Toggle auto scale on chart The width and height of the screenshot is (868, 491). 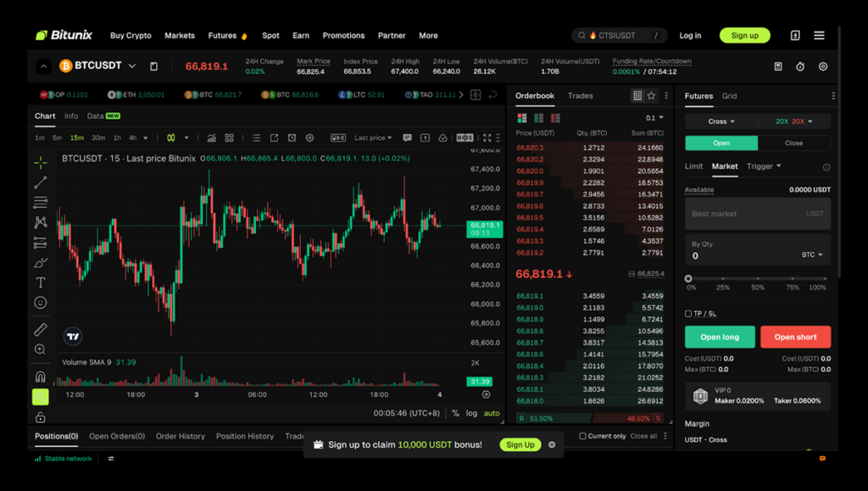(x=492, y=413)
